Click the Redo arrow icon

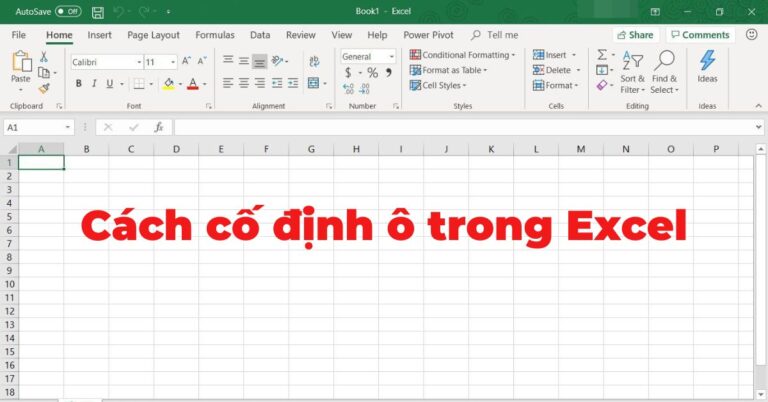144,11
